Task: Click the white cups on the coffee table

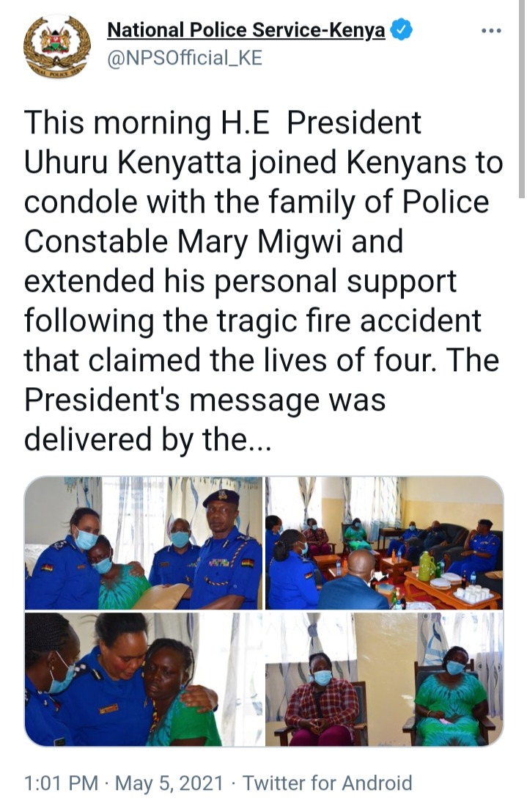Action: click(471, 593)
